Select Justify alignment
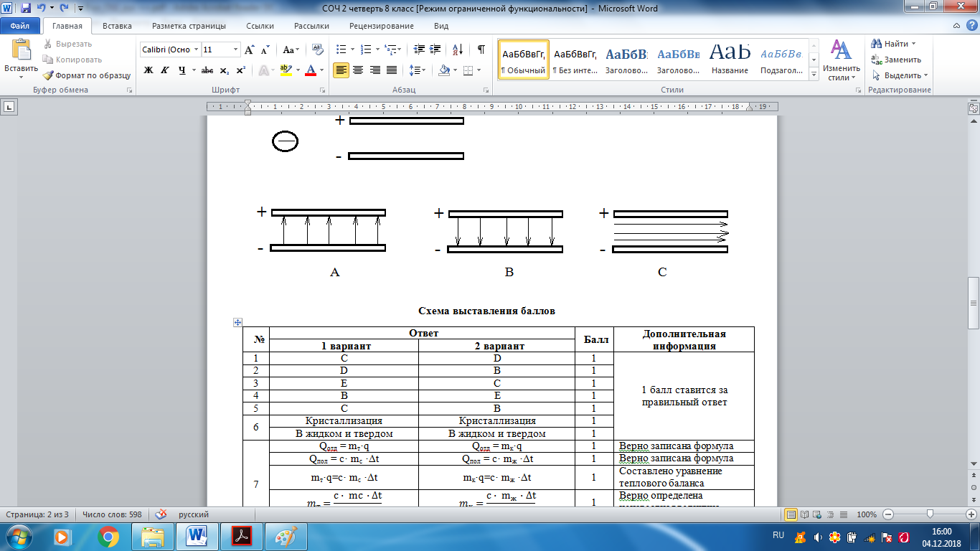This screenshot has height=551, width=980. [391, 70]
